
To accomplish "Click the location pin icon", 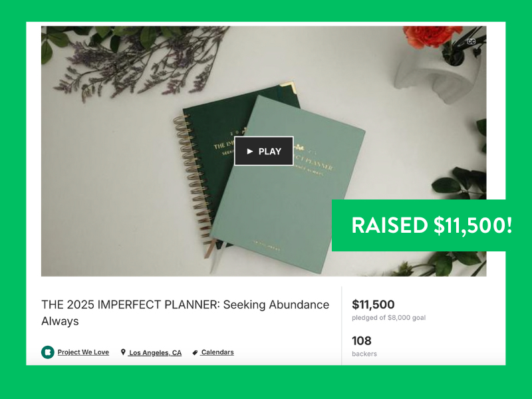I will click(123, 352).
